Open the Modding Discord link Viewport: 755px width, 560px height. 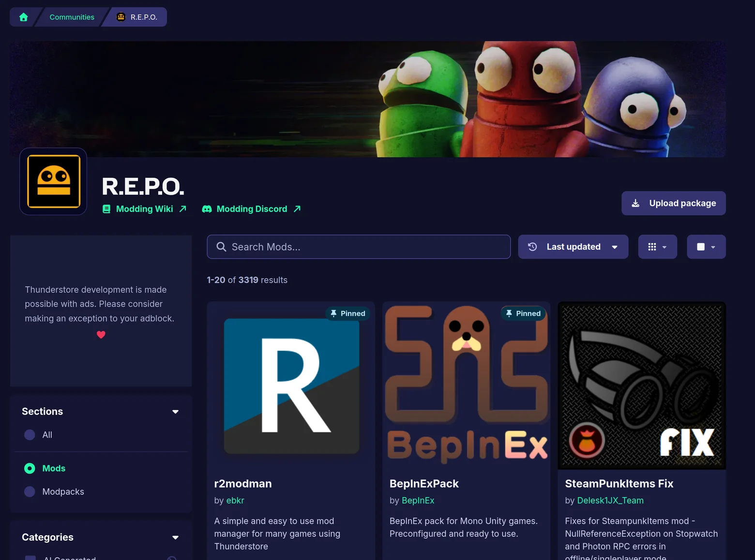[252, 209]
